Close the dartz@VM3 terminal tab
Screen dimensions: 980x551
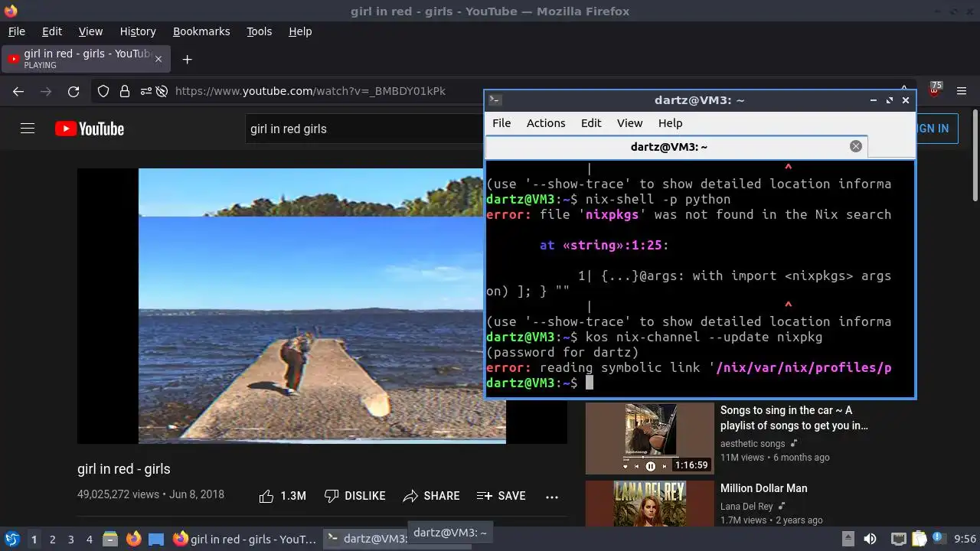(856, 146)
